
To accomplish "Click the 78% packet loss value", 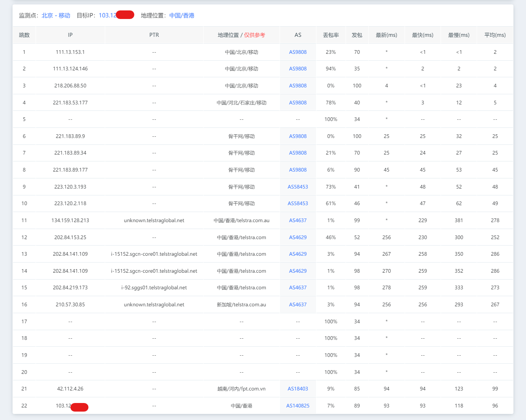I will [x=331, y=103].
